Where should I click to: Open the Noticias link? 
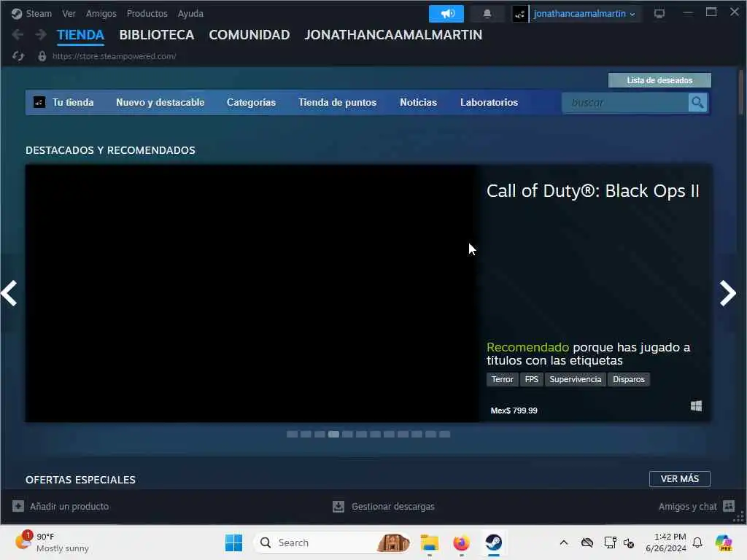418,102
